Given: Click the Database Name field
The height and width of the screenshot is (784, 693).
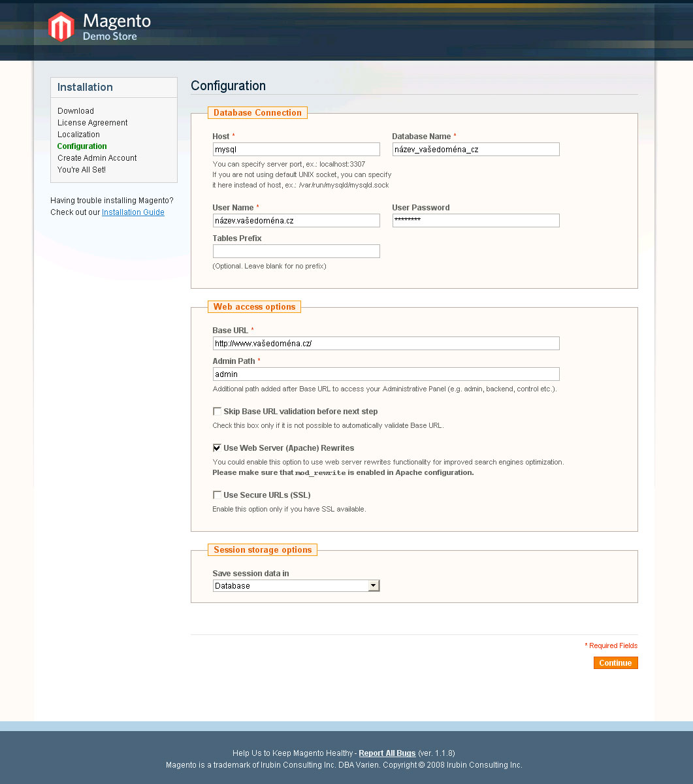Looking at the screenshot, I should [476, 149].
